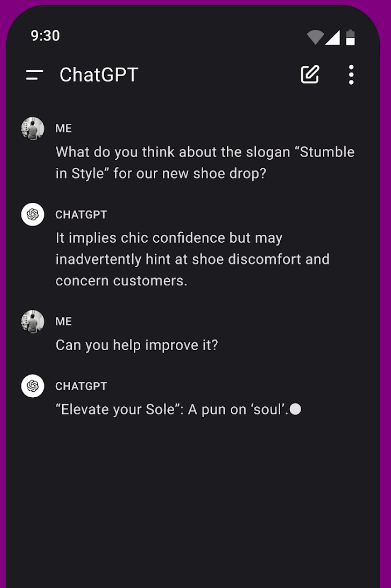
Task: Tap the ChatGPT title in header
Action: click(x=99, y=75)
